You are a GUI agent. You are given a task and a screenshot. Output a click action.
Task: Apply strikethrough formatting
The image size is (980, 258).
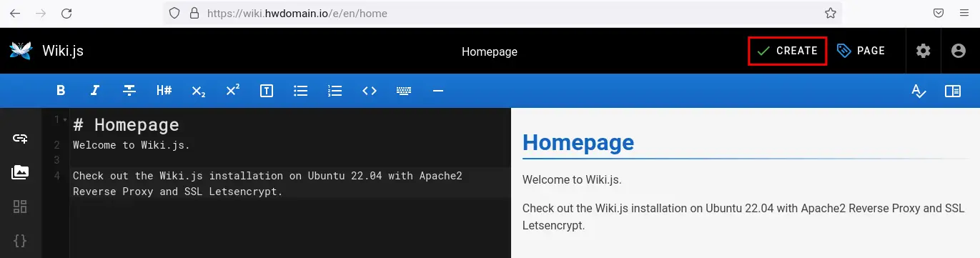tap(129, 91)
